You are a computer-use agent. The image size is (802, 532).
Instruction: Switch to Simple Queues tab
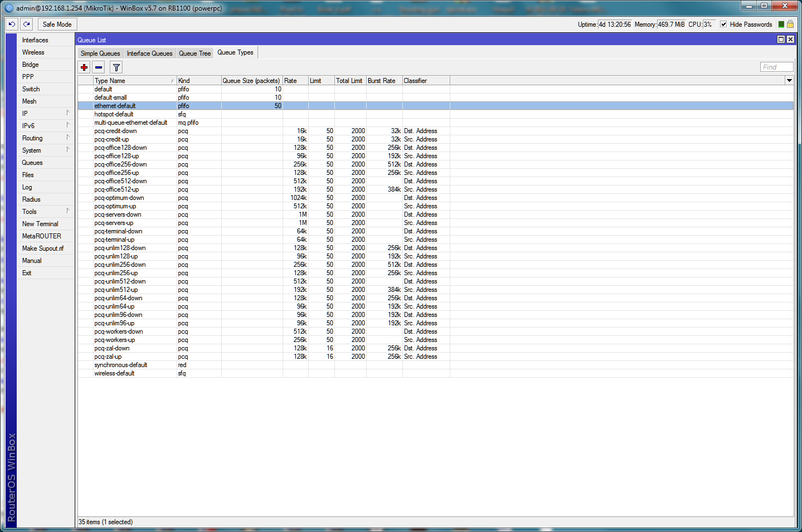click(100, 53)
